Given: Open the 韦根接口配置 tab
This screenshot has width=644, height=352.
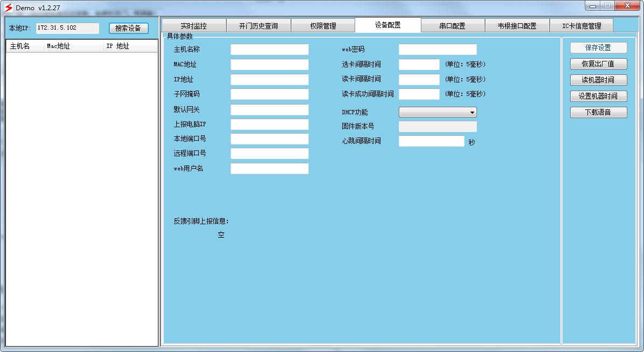Looking at the screenshot, I should [x=517, y=26].
